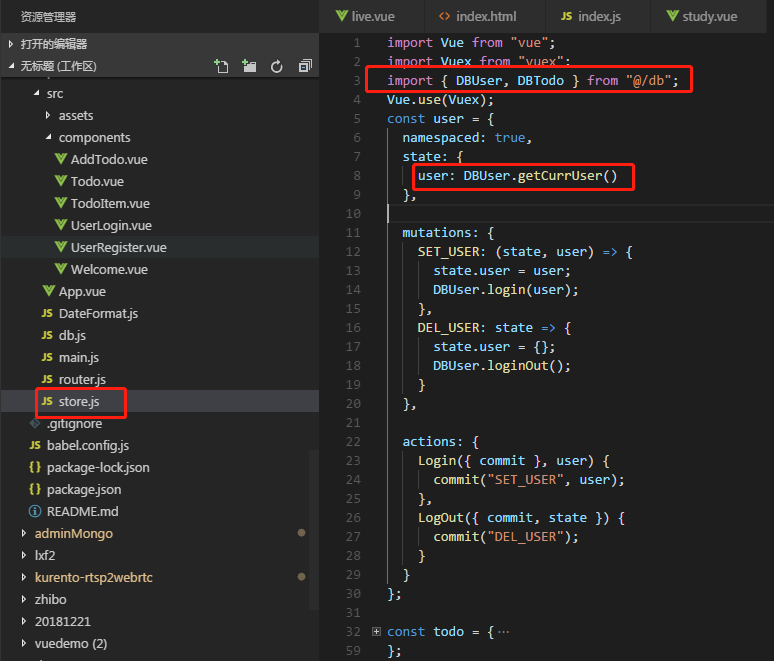Expand the kurento-rtsp2webrtc folder
This screenshot has width=774, height=661.
[93, 578]
